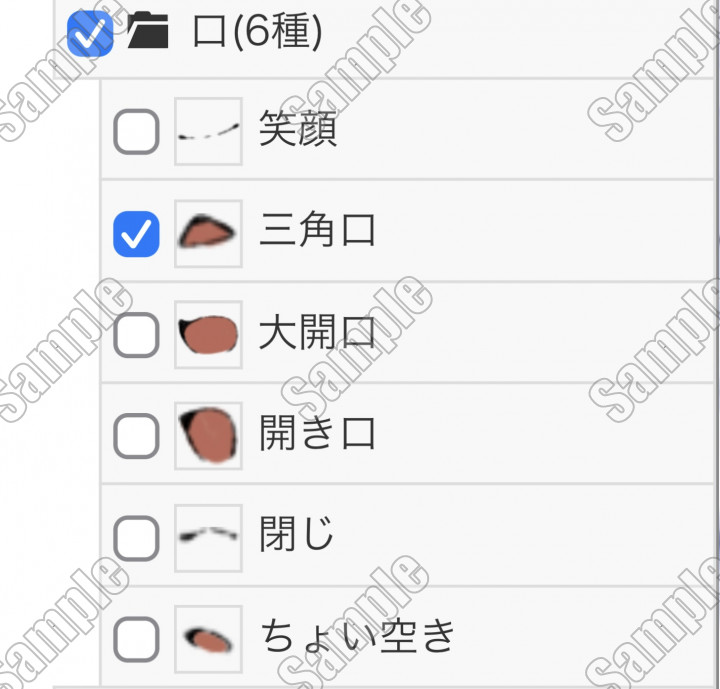Enable the ちょい空き layer checkbox
This screenshot has height=689, width=720.
click(x=136, y=638)
